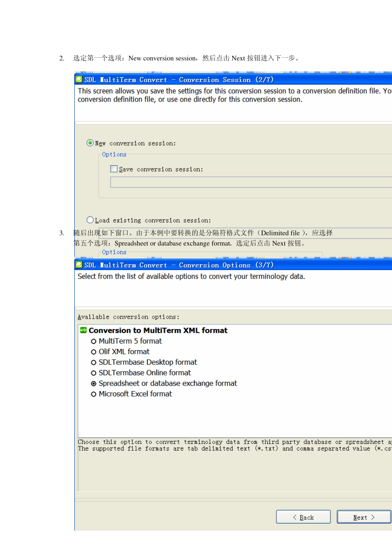Click the Available conversion options label

(129, 317)
